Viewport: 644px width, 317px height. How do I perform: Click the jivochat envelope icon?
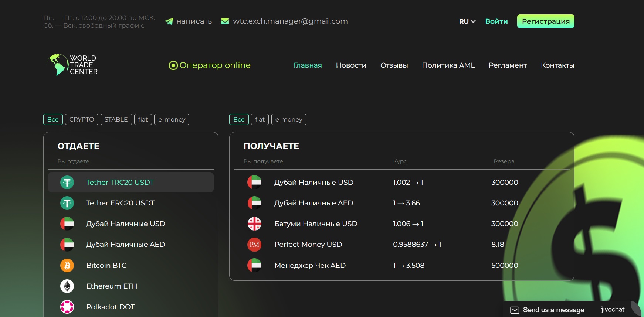click(x=515, y=310)
